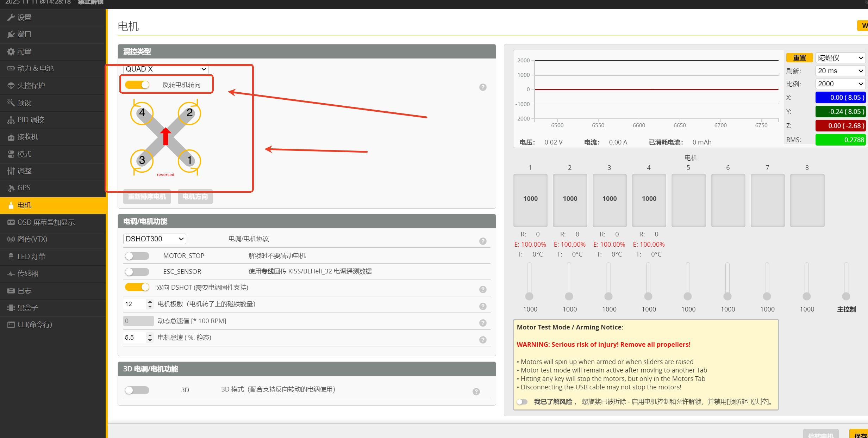The image size is (868, 438).
Task: Turn on the 3D mode switch
Action: point(137,390)
